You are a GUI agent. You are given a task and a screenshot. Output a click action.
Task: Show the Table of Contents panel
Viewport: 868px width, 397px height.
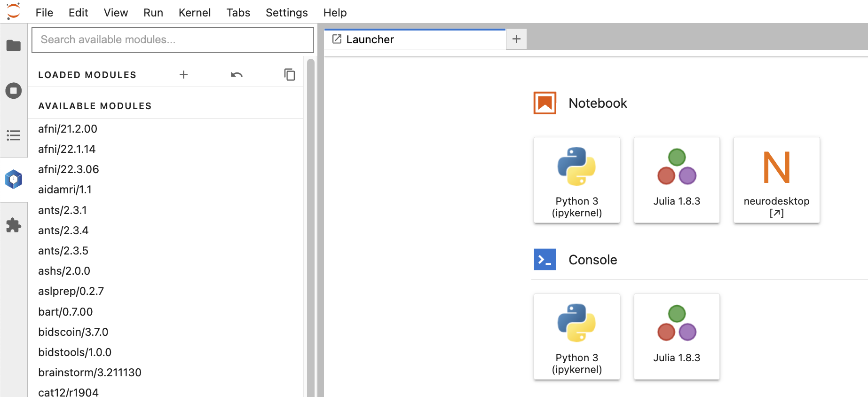(x=14, y=135)
